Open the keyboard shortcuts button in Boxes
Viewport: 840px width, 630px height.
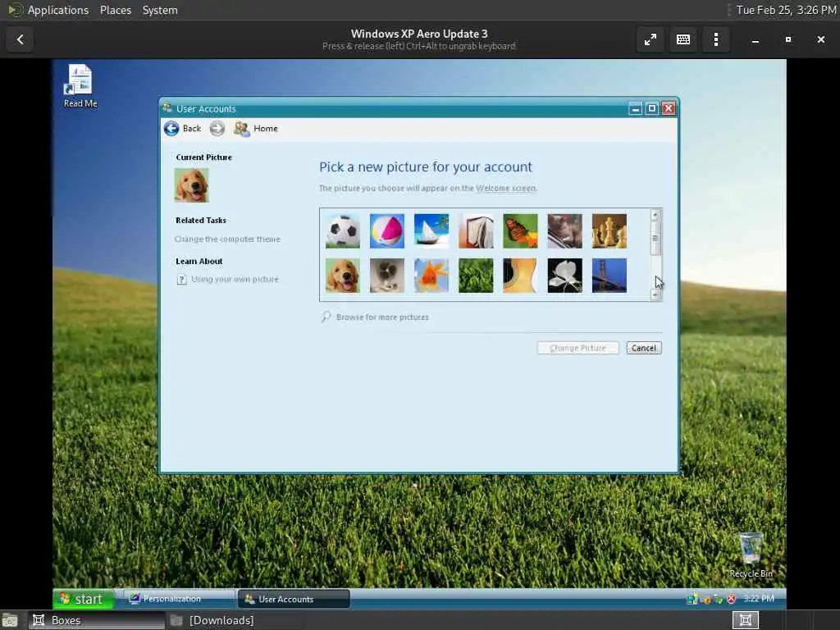coord(683,39)
